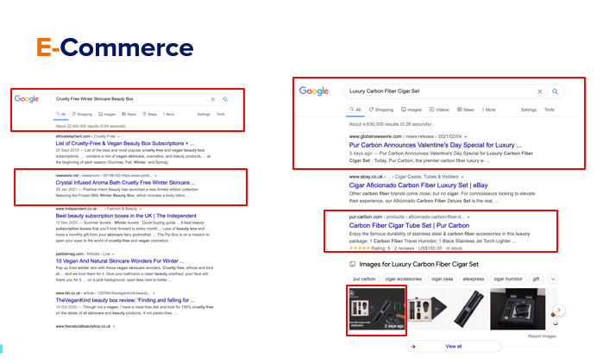This screenshot has width=603, height=364.
Task: Open the News tab in the right search
Action: 466,110
